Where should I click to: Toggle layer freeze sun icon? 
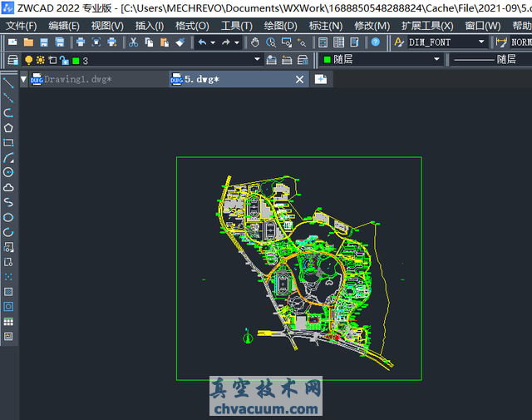coord(40,60)
